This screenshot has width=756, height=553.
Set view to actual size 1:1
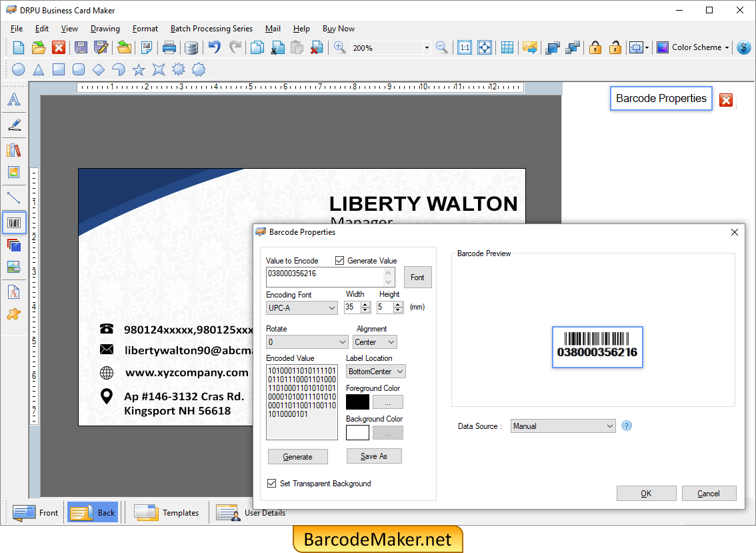[x=464, y=47]
